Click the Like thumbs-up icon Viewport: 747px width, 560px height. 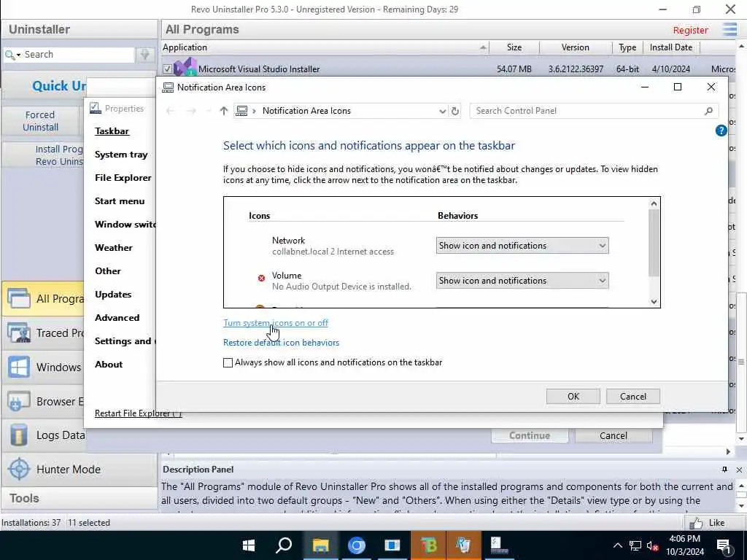tap(695, 523)
